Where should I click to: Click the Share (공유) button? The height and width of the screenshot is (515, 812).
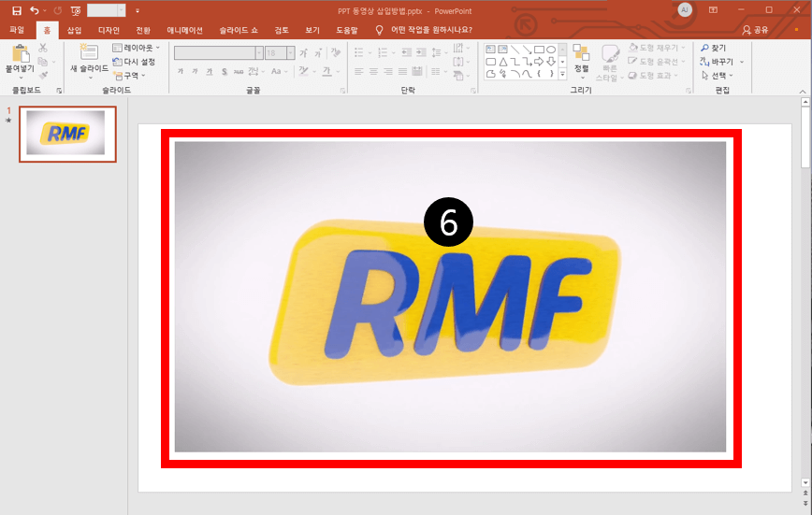pyautogui.click(x=756, y=30)
